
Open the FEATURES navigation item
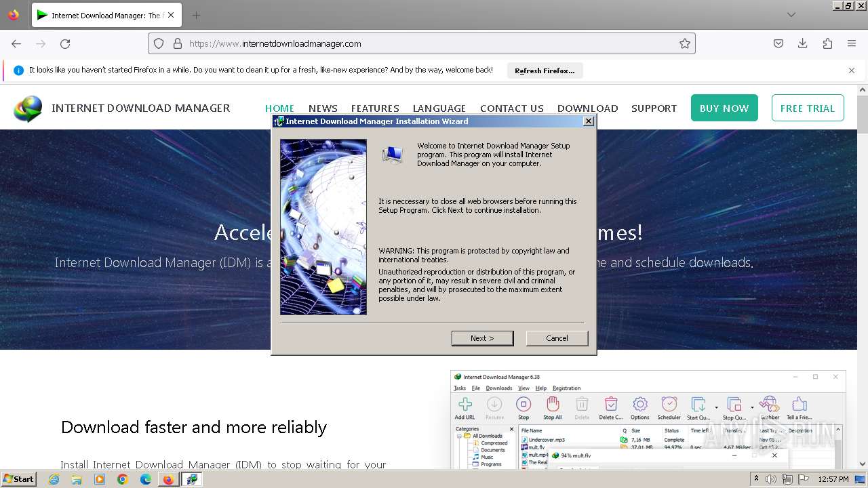pos(375,108)
